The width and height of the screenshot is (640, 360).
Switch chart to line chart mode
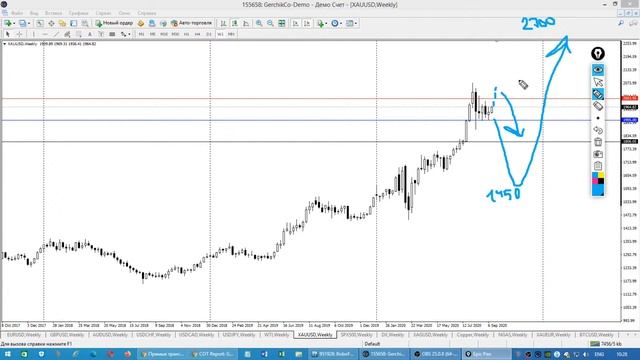tap(246, 23)
